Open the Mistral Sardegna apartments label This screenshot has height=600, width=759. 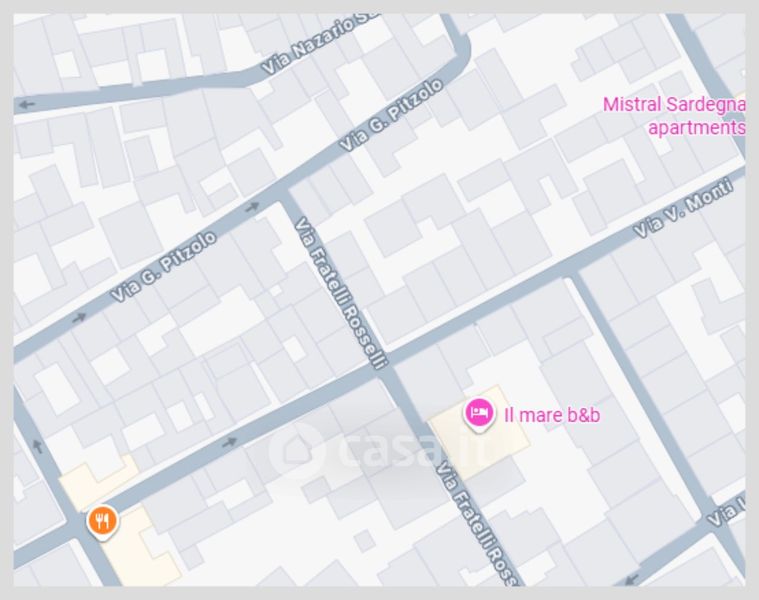point(674,116)
